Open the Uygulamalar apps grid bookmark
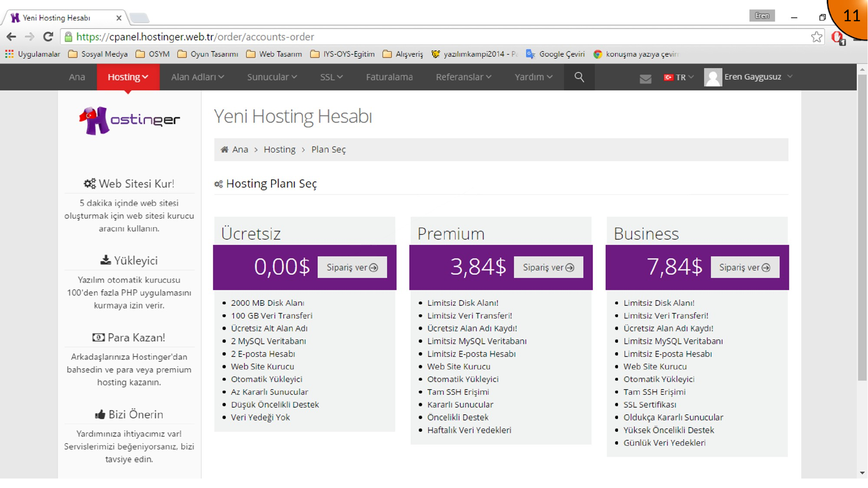Viewport: 868px width, 488px height. pos(33,54)
